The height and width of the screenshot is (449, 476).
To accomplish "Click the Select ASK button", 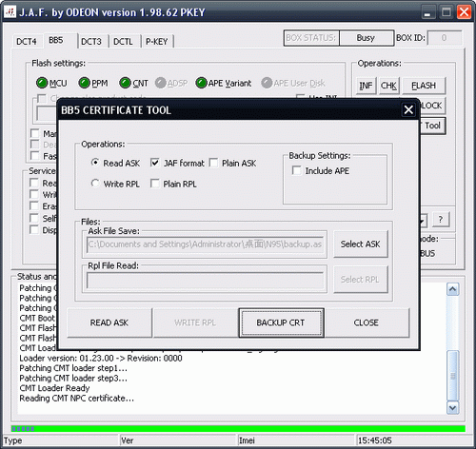I will pos(361,244).
